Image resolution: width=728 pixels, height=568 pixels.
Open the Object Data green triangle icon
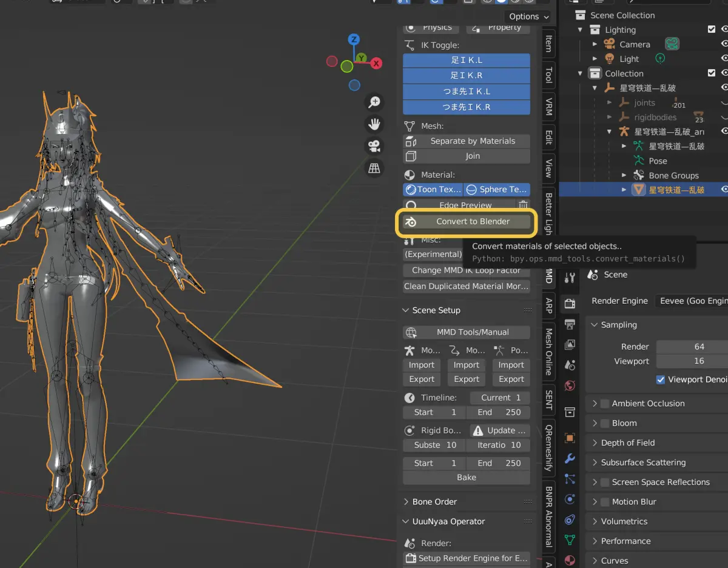pos(570,540)
